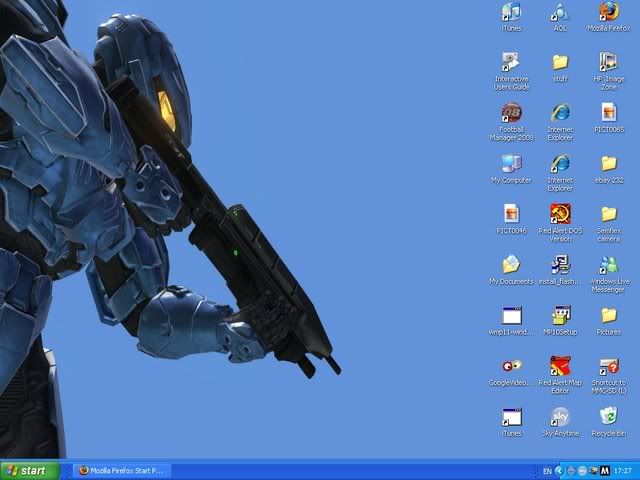This screenshot has width=640, height=480.
Task: Open the PICT0046 image file
Action: [511, 219]
